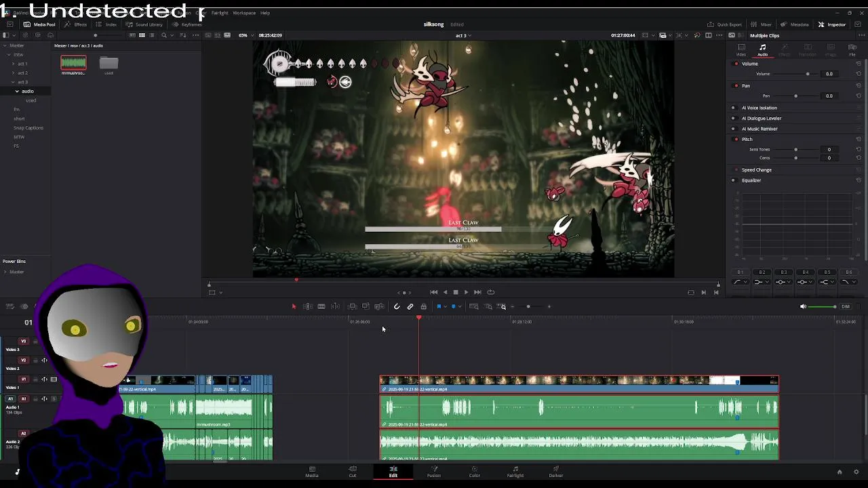Toggle the Volume section enable switch
Image resolution: width=868 pixels, height=488 pixels.
click(736, 64)
